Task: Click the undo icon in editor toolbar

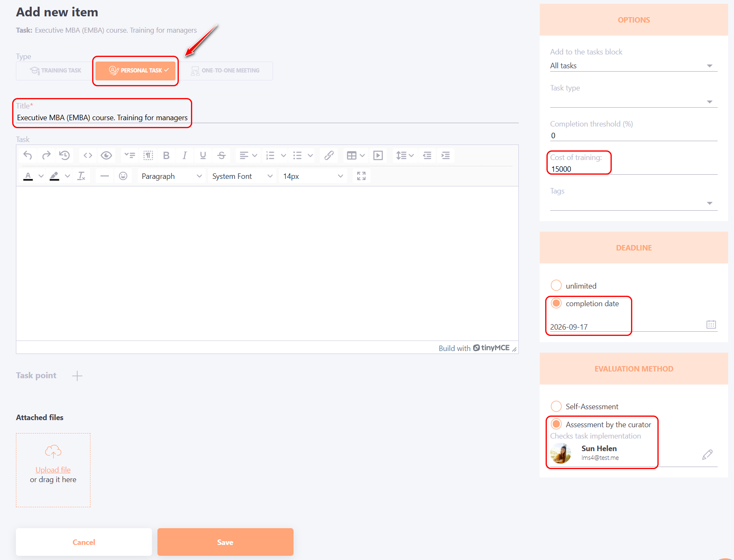Action: (x=28, y=155)
